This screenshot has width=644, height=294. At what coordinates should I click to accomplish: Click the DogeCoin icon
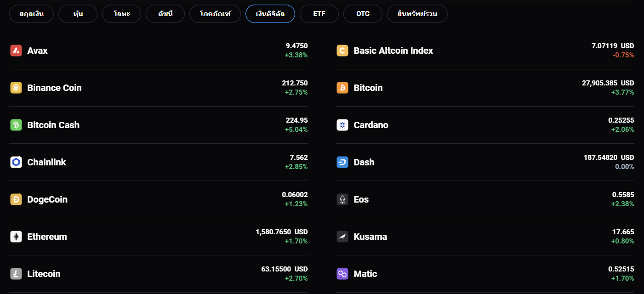pos(16,199)
